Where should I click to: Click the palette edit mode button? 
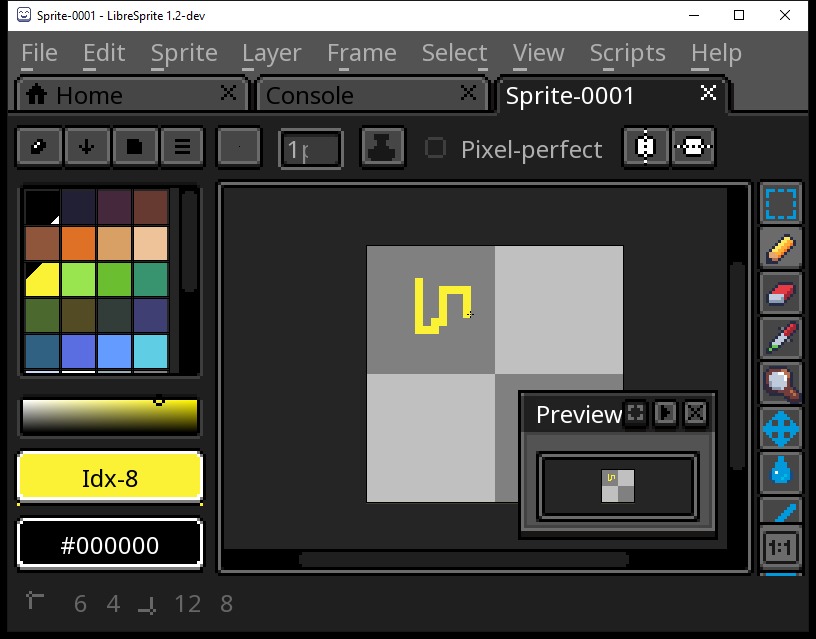pyautogui.click(x=40, y=147)
